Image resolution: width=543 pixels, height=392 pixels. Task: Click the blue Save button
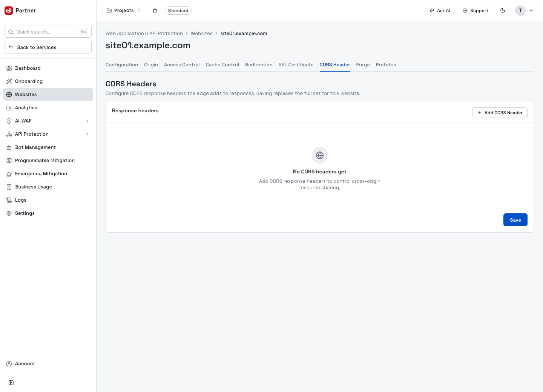coord(515,220)
